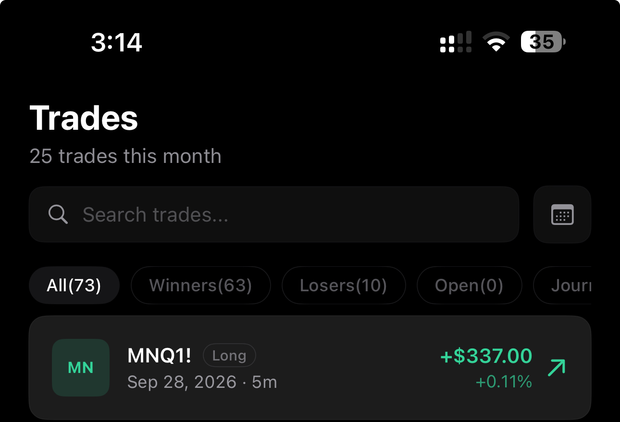Tap the cellular signal bars icon
The height and width of the screenshot is (422, 620).
456,42
